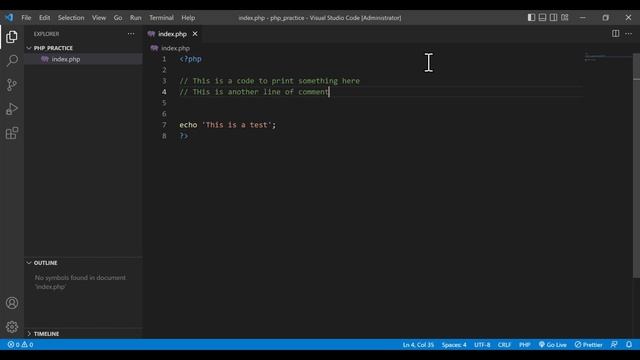Click the Prettier status item
This screenshot has height=360, width=640.
pos(589,345)
